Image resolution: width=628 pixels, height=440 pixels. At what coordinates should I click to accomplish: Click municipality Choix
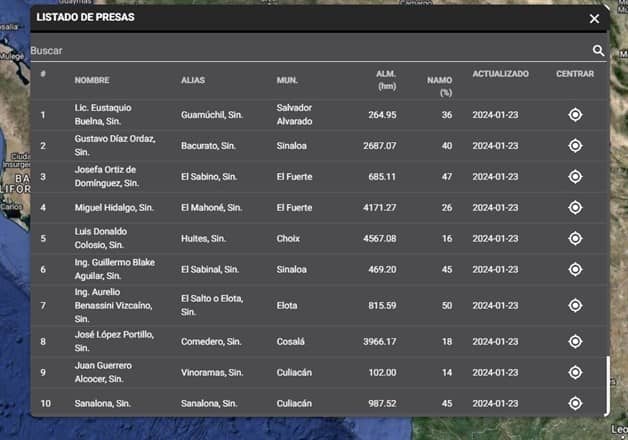(288, 238)
